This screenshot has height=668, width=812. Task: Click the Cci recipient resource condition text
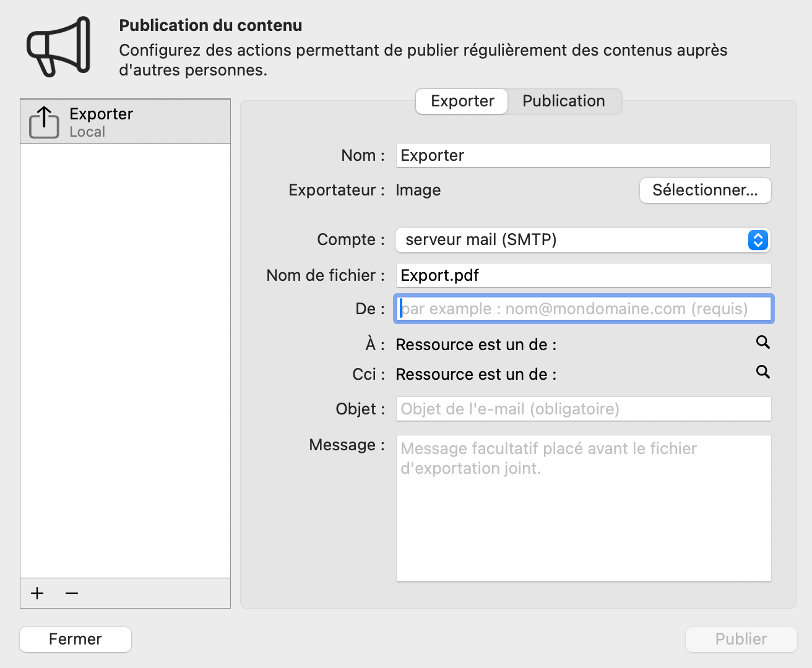point(476,374)
